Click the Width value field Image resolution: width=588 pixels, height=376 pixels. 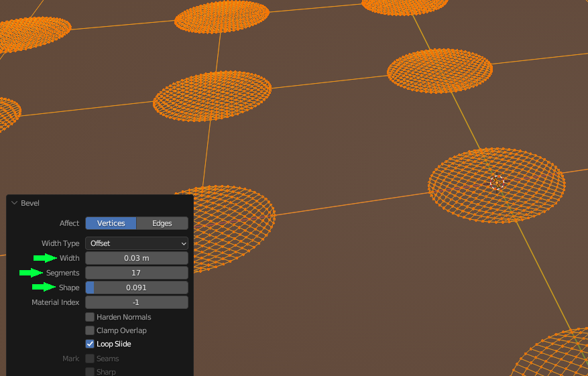pos(137,258)
